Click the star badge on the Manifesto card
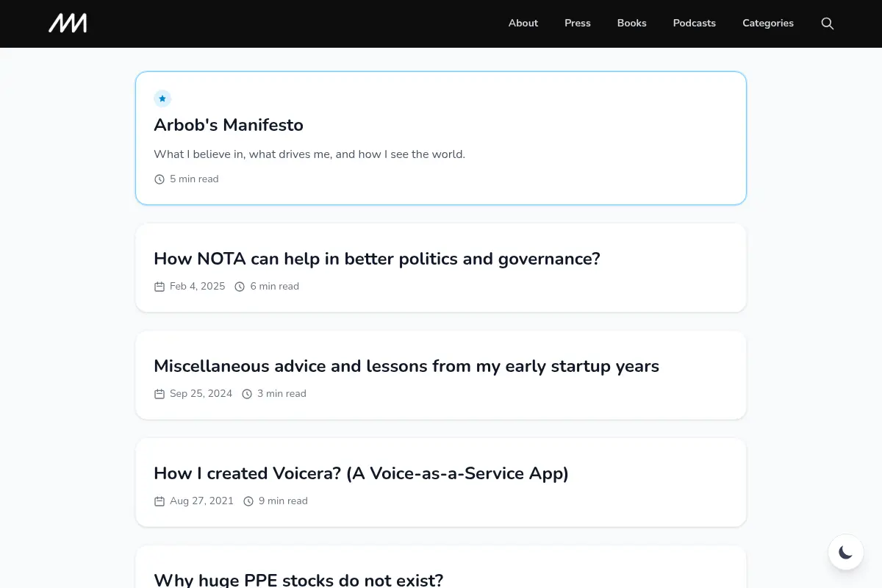The height and width of the screenshot is (588, 882). coord(162,98)
